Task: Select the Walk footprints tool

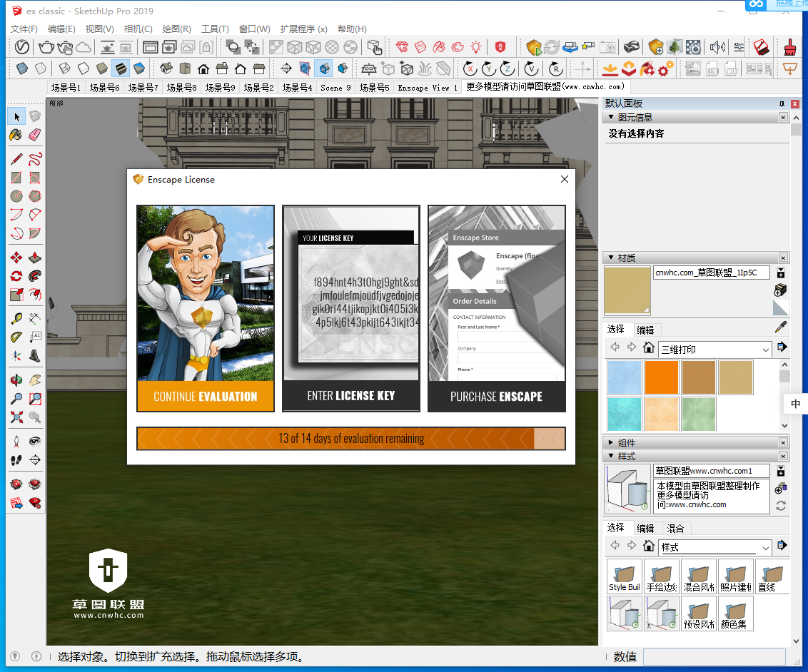Action: click(16, 460)
